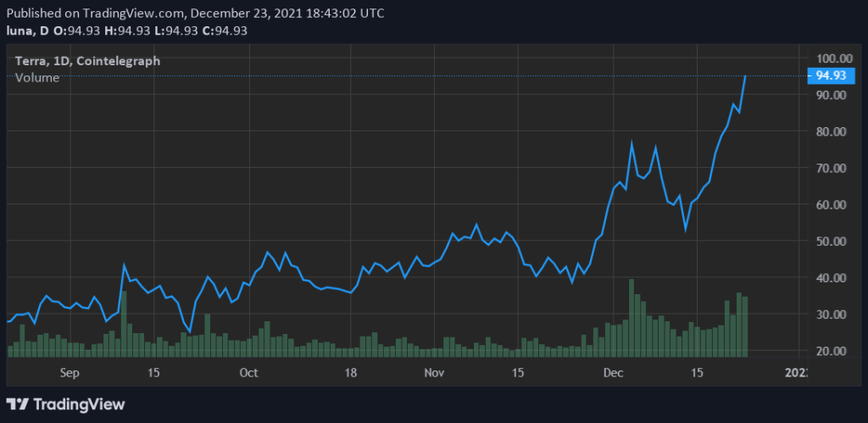The height and width of the screenshot is (423, 868).
Task: Click the blue 94.93 current price tag
Action: 830,75
